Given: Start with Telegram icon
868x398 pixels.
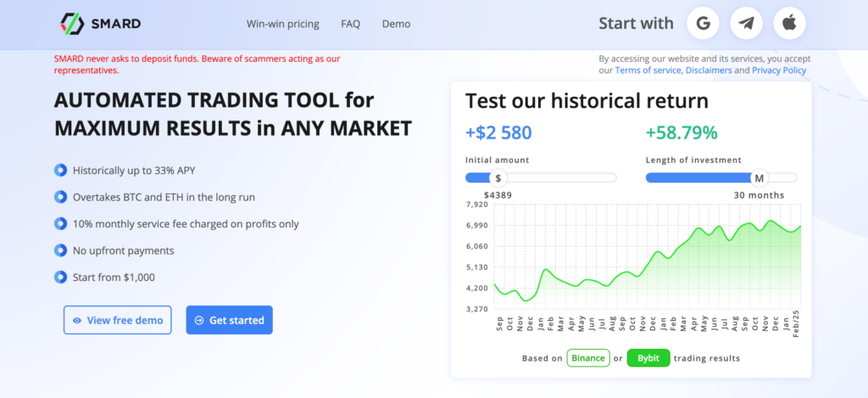Looking at the screenshot, I should point(746,23).
